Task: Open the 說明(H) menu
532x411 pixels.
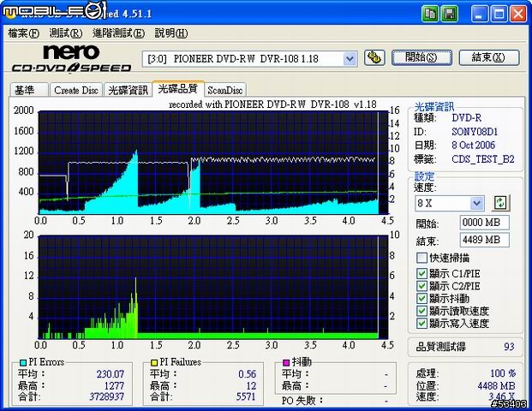Action: pos(171,33)
